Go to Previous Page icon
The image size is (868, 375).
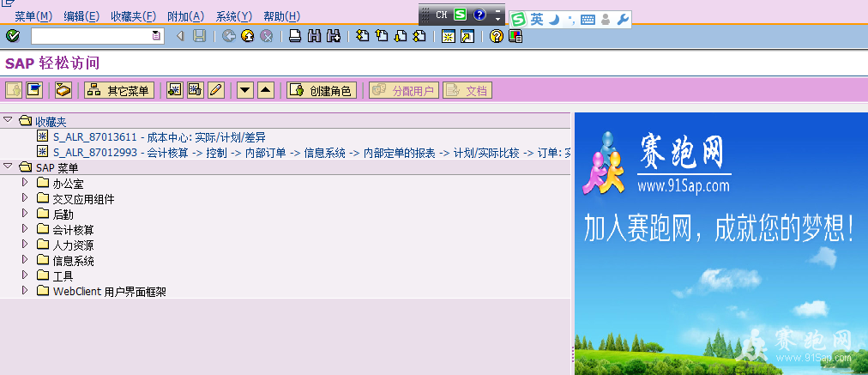click(382, 37)
